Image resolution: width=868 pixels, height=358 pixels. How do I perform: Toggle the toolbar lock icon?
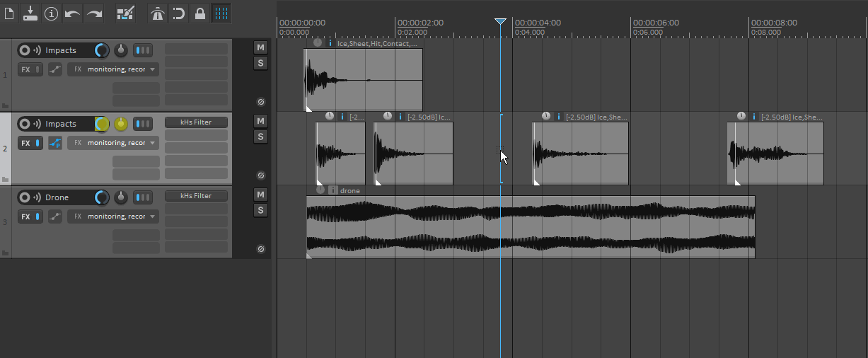[200, 13]
